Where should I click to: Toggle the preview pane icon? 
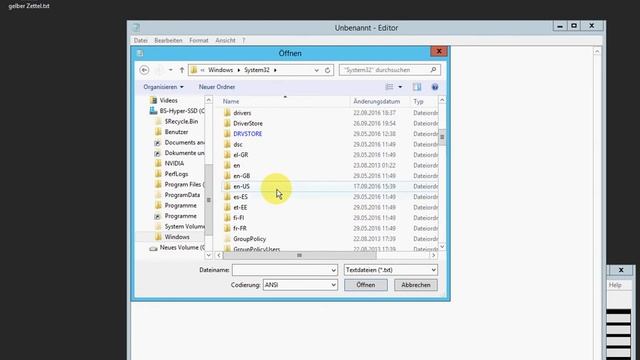(417, 87)
